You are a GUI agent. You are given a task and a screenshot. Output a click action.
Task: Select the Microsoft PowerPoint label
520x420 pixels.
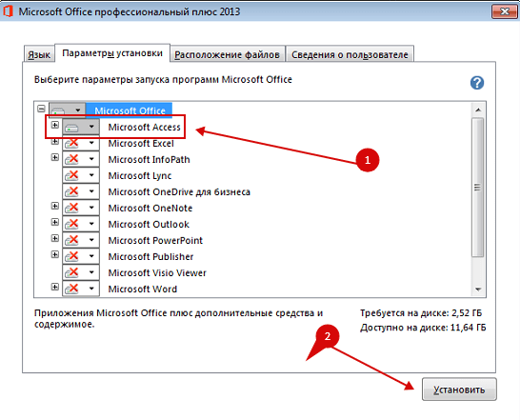pyautogui.click(x=155, y=241)
